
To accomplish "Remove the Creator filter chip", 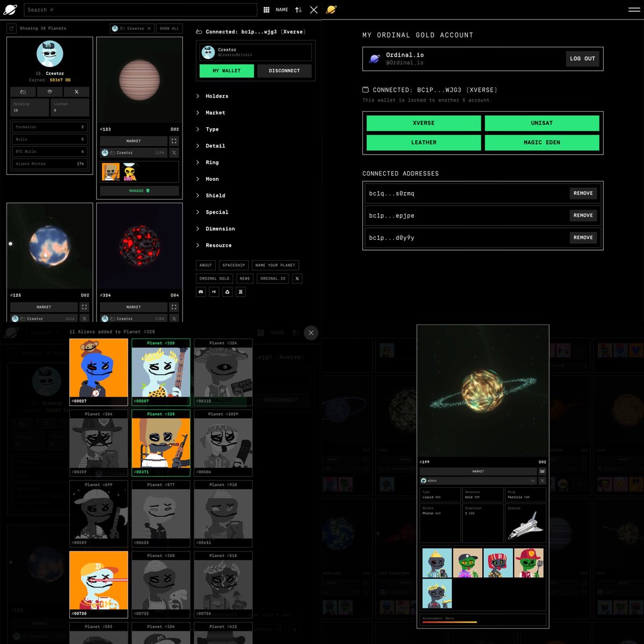I will click(x=149, y=28).
